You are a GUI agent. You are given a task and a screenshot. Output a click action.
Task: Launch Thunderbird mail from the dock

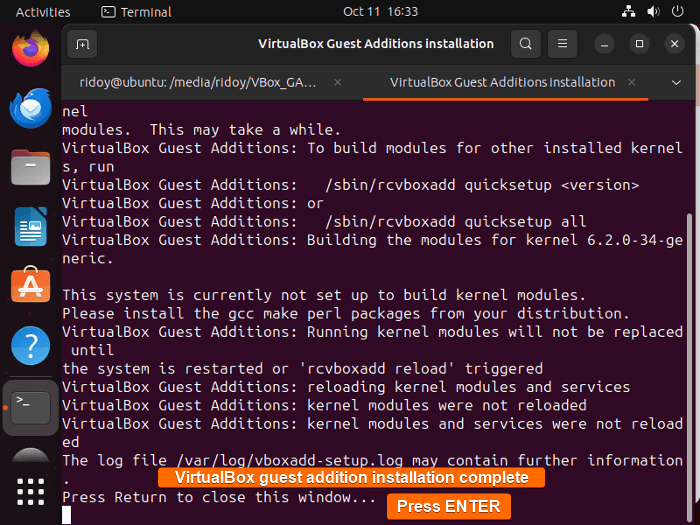(x=30, y=108)
